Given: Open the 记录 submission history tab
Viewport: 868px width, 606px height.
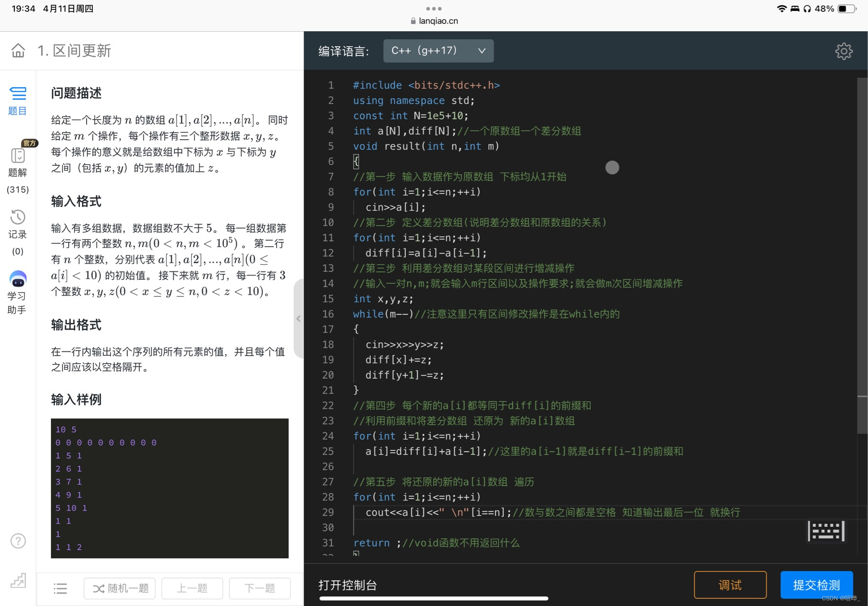Looking at the screenshot, I should [x=18, y=225].
